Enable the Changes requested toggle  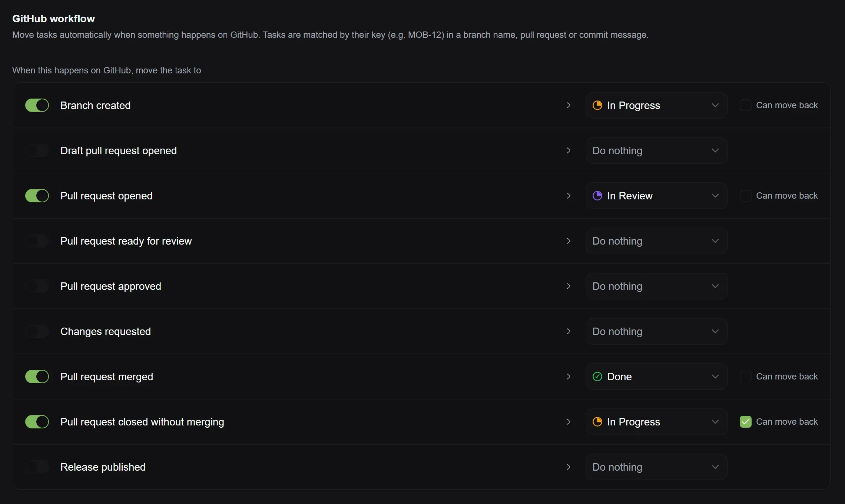pyautogui.click(x=37, y=331)
